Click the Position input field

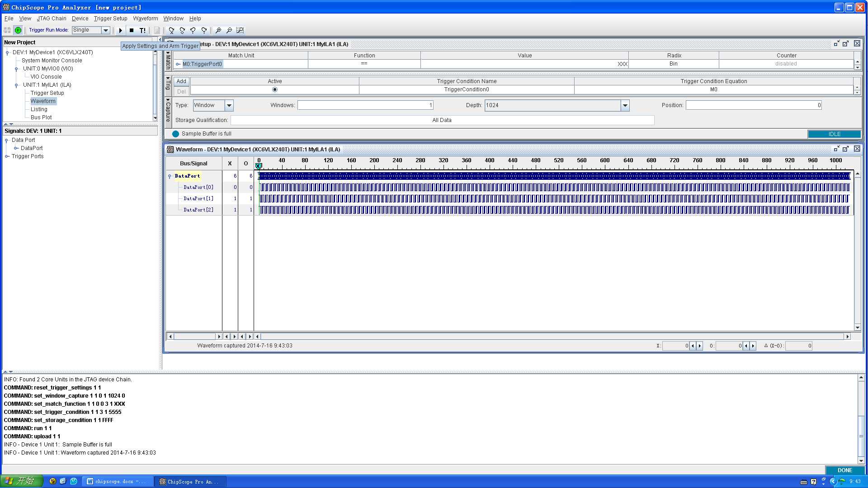[754, 105]
